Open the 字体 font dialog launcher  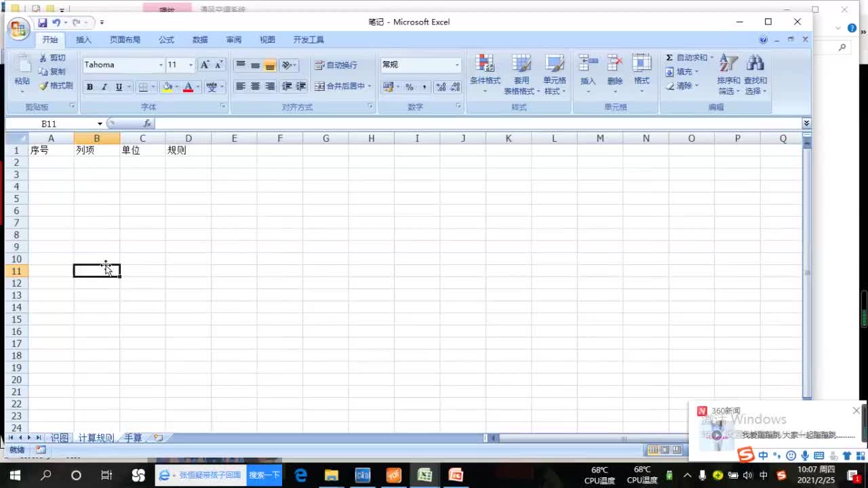[x=222, y=106]
